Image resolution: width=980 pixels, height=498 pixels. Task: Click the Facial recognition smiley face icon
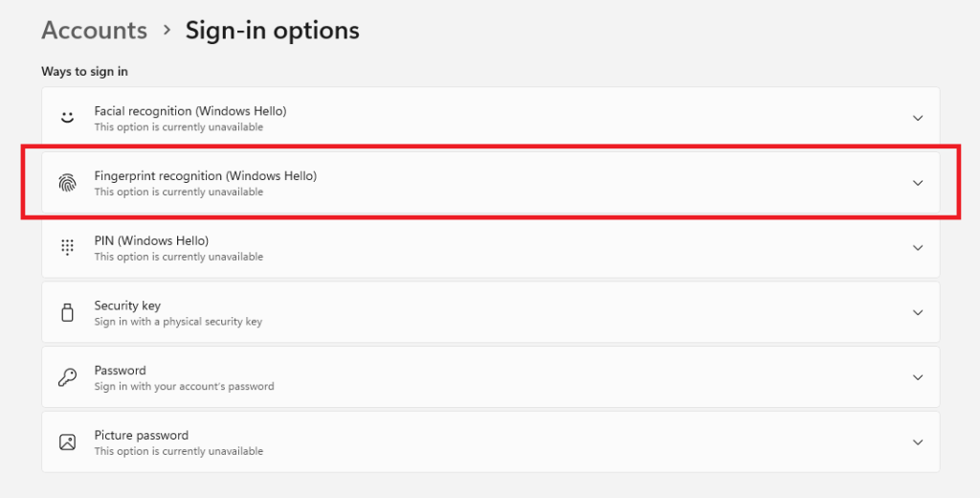coord(67,118)
